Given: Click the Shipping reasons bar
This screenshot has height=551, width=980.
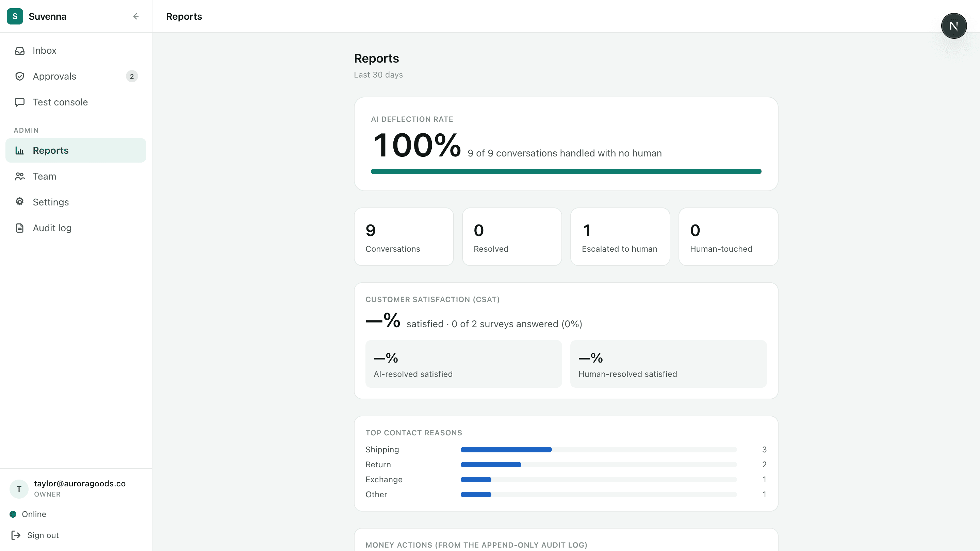Looking at the screenshot, I should (599, 450).
